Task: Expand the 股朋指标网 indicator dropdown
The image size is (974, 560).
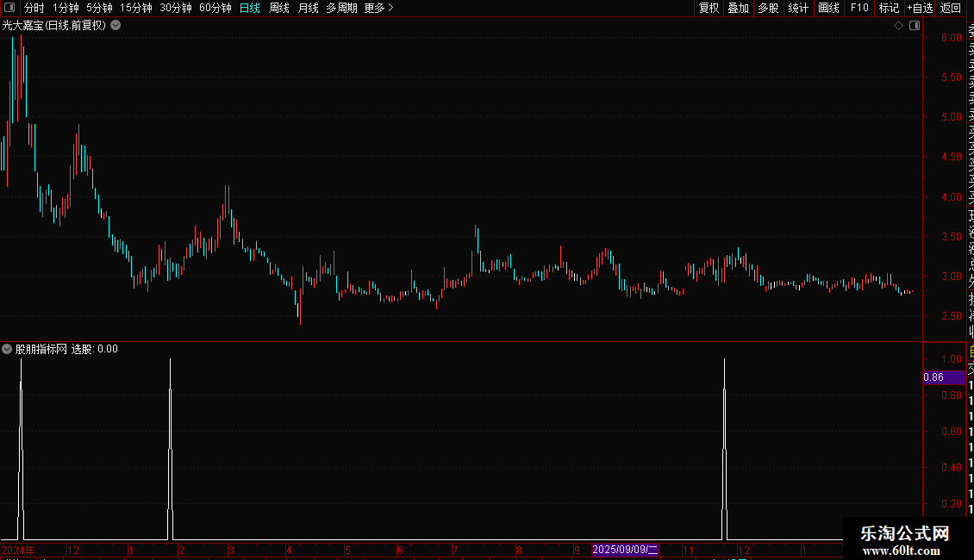Action: click(x=7, y=349)
